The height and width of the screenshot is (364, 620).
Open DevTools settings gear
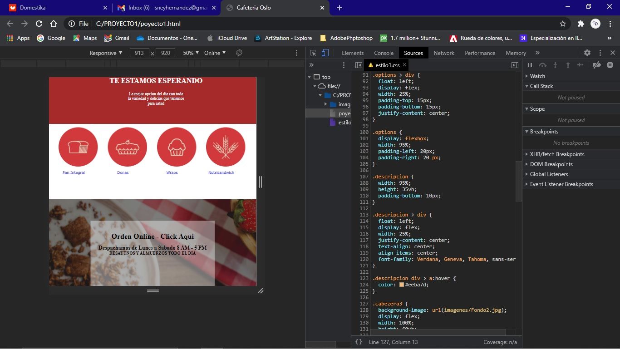coord(587,53)
